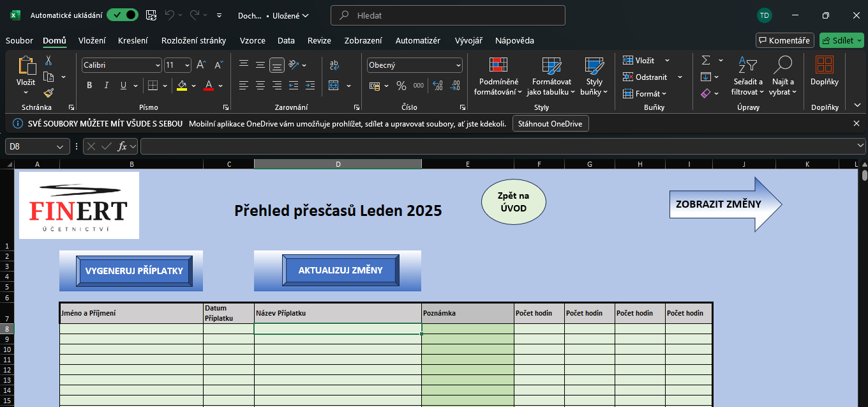
Task: Click the Cut scissors icon
Action: pos(49,61)
